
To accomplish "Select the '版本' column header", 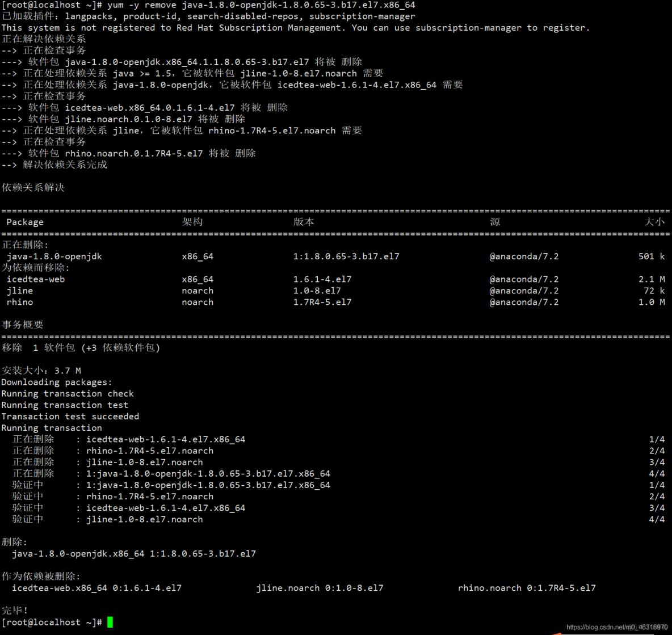I will tap(304, 222).
